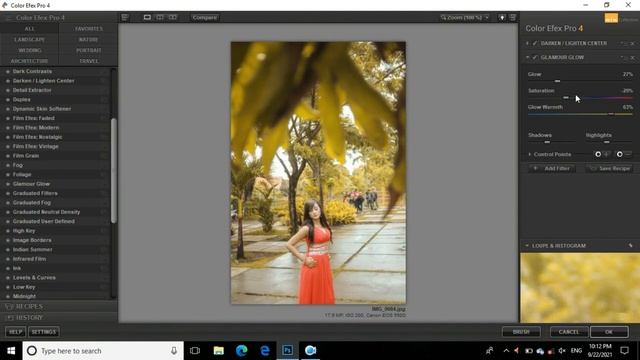This screenshot has width=640, height=360.
Task: Expand the Darken / Lighten Center section
Action: [x=527, y=43]
